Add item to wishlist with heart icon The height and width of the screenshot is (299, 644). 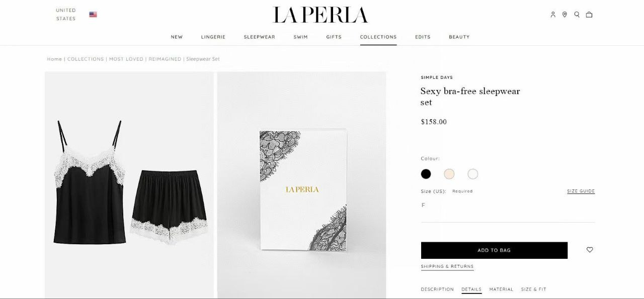pos(590,250)
